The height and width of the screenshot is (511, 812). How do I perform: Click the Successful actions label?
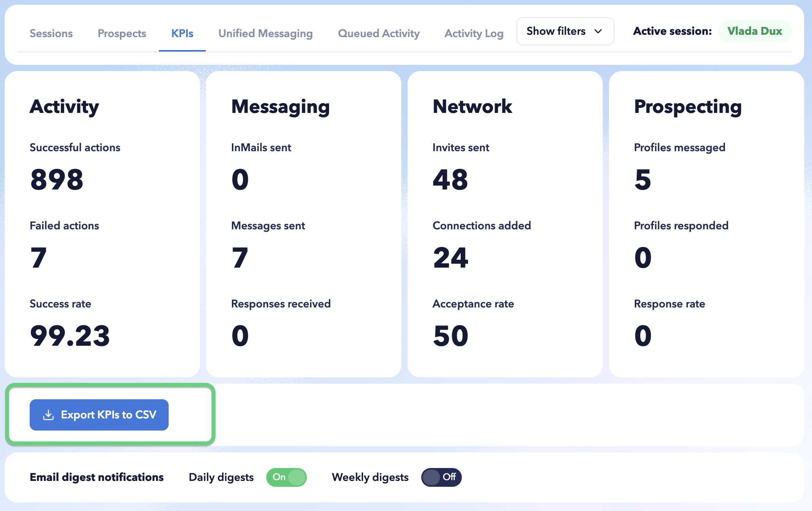click(75, 148)
